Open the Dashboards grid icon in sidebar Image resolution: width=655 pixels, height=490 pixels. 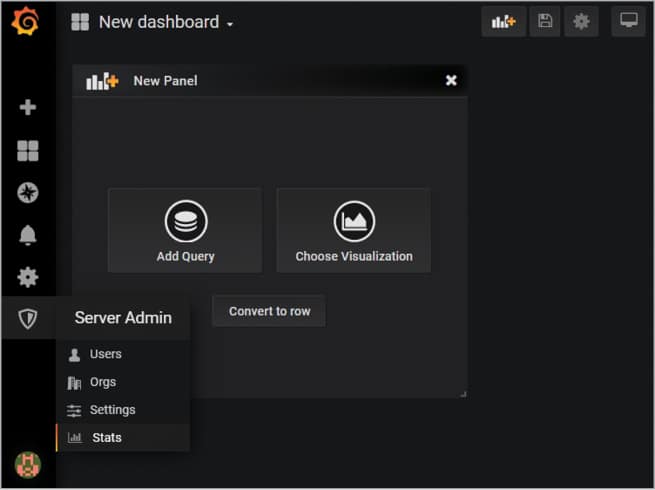[x=28, y=151]
